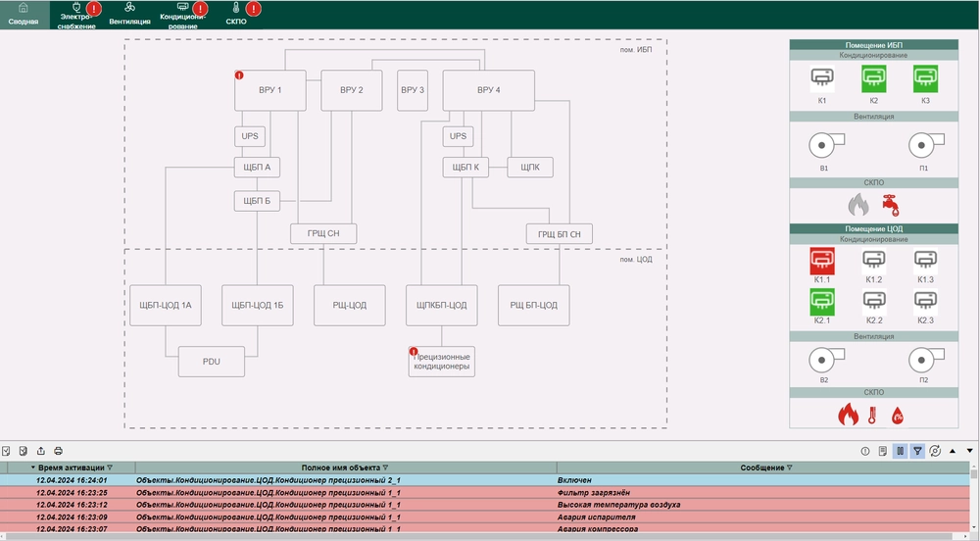Screen dimensions: 980x541
Task: Click the Прецизионные кондиционеры block
Action: point(442,361)
